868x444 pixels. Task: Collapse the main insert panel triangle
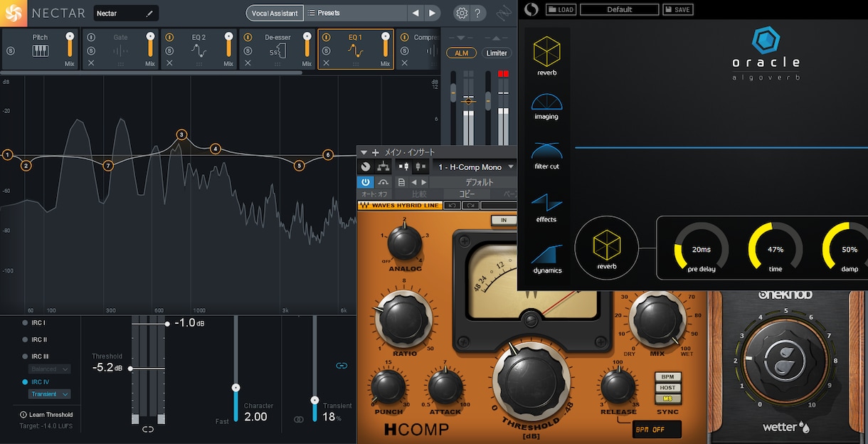(x=364, y=152)
